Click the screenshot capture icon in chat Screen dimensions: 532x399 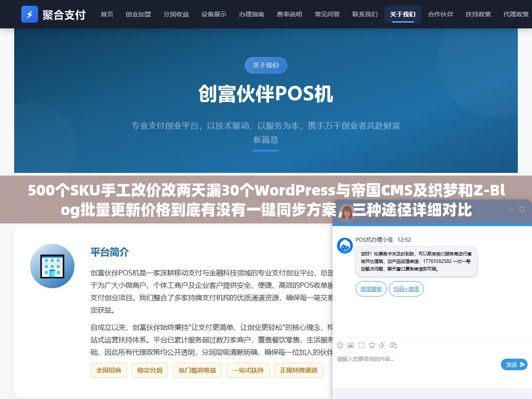pos(361,345)
